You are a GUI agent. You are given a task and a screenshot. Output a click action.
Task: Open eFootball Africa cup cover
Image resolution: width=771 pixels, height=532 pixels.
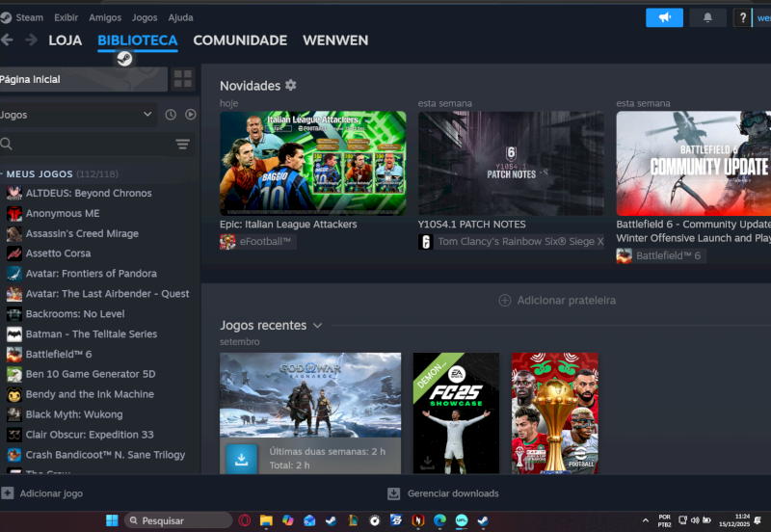pos(555,413)
